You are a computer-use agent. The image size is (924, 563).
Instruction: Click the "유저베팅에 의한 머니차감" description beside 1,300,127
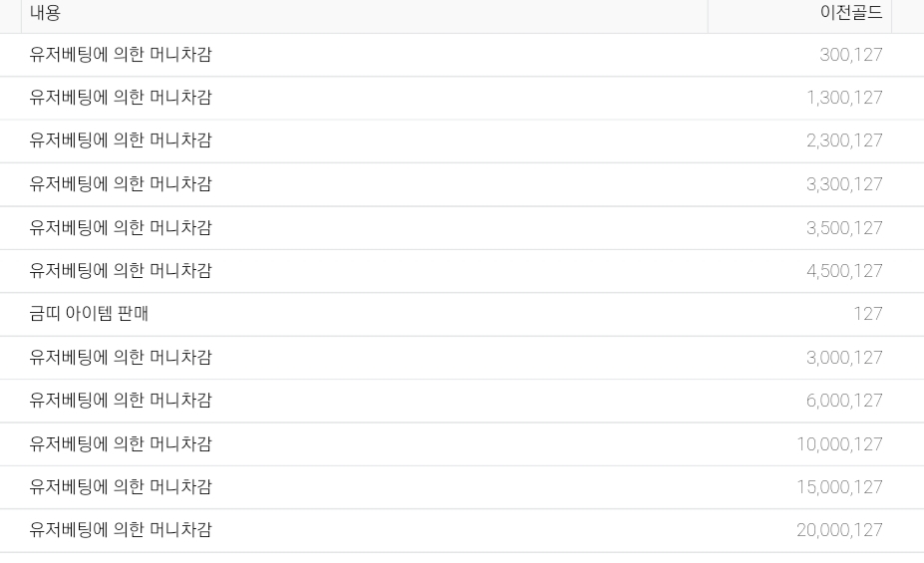121,98
